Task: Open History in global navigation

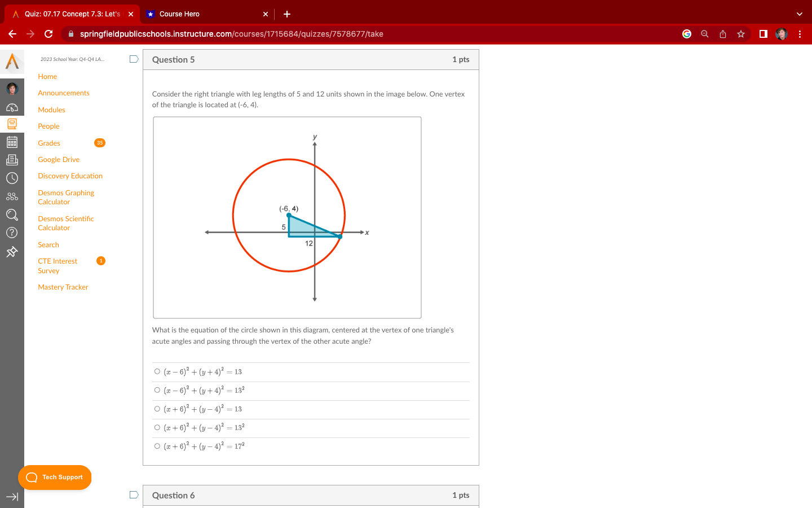Action: (x=12, y=178)
